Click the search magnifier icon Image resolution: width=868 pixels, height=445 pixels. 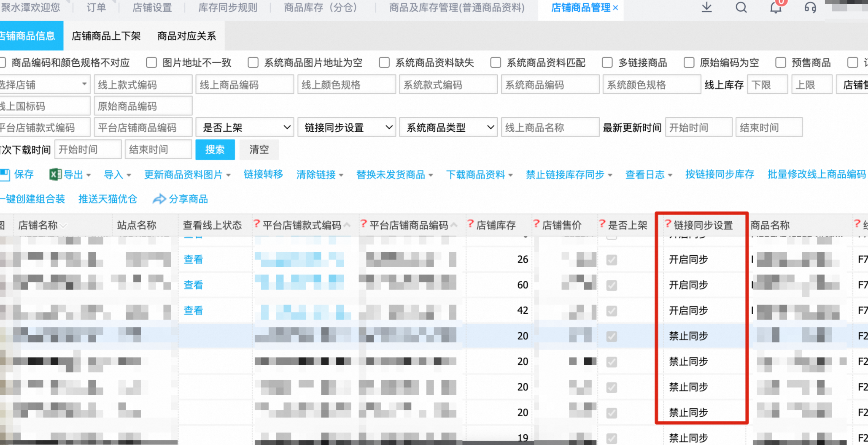(741, 7)
